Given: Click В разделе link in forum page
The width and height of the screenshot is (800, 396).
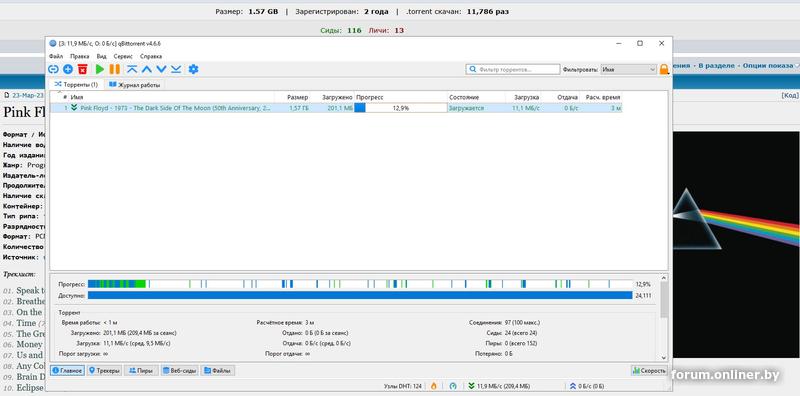Looking at the screenshot, I should (716, 66).
